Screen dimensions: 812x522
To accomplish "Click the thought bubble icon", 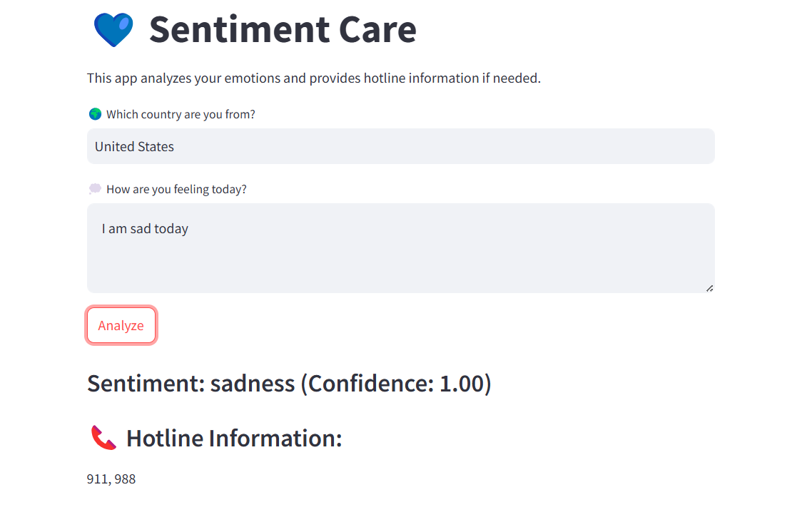I will 95,189.
